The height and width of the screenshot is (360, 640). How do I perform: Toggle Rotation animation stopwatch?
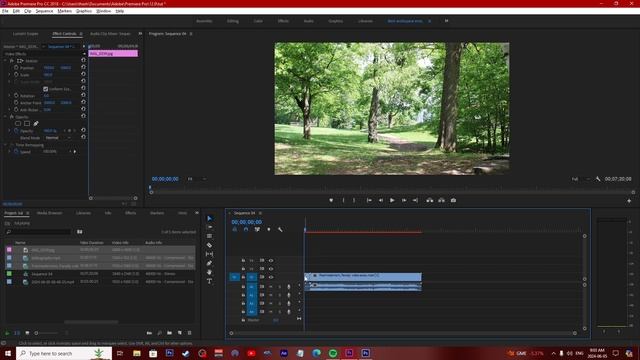pos(16,96)
